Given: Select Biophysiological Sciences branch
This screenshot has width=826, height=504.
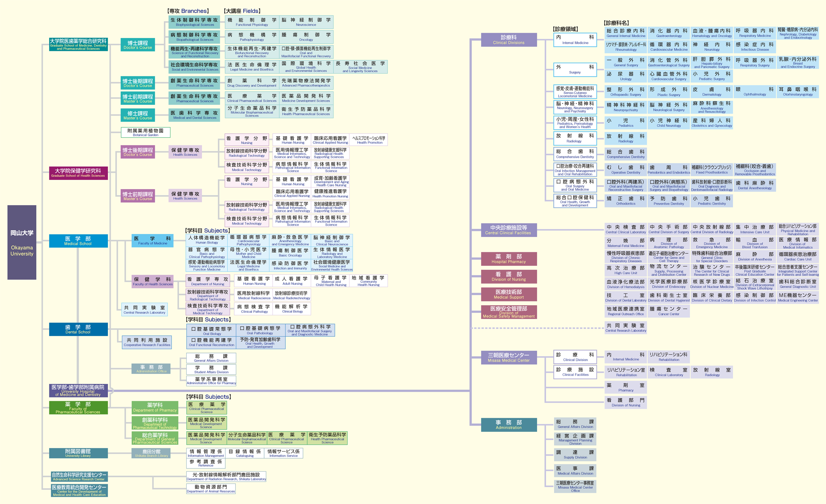Looking at the screenshot, I should click(194, 22).
